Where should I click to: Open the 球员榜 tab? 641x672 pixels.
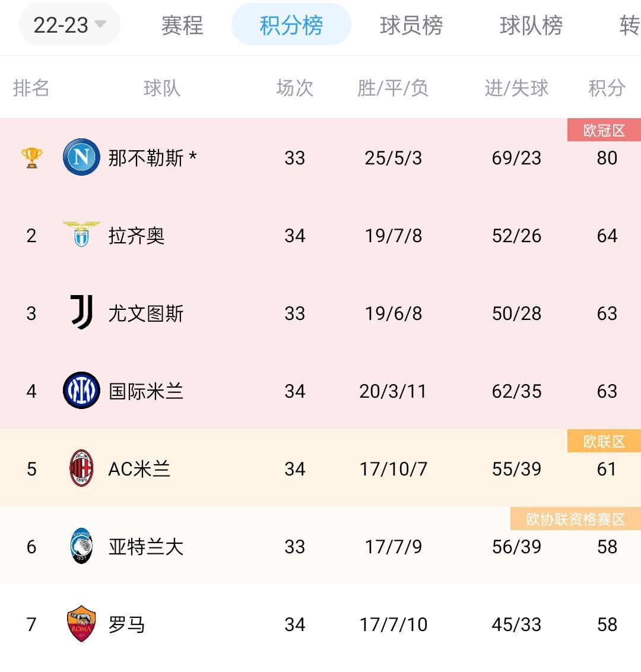click(x=411, y=26)
